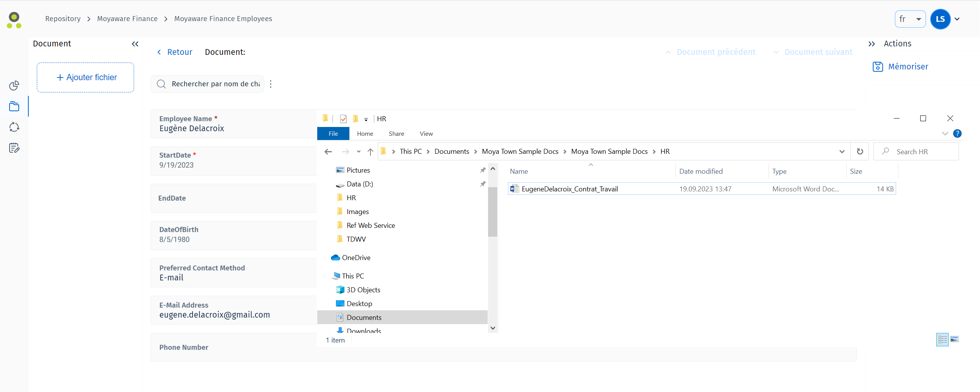Select file EugeneDelacroix_Contrat_Travail

(701, 189)
